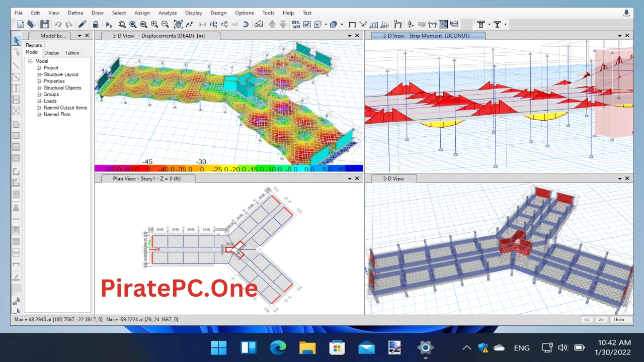This screenshot has width=644, height=362.
Task: Open the File menu
Action: [x=19, y=13]
